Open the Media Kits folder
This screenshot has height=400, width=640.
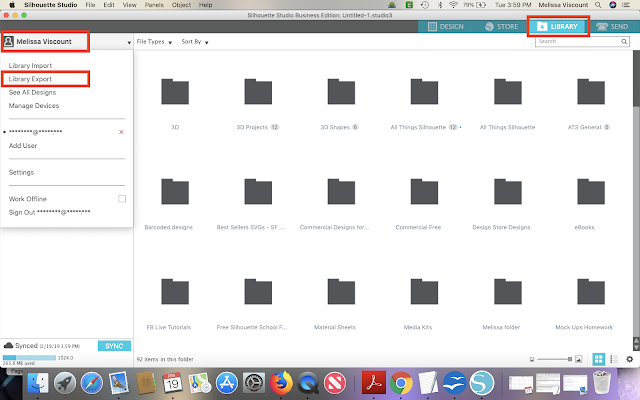424,291
